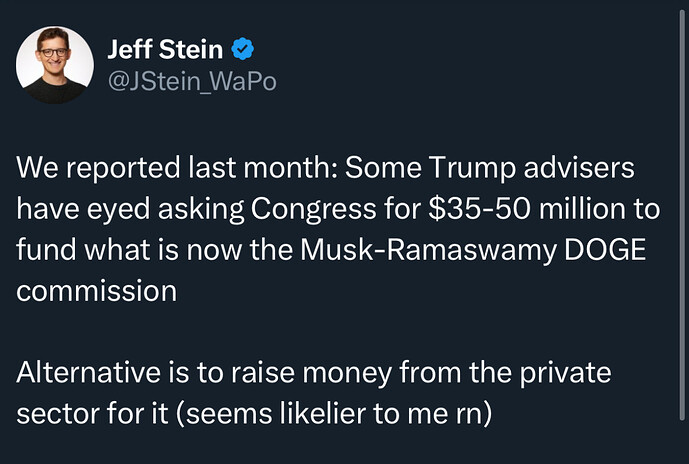
Task: Click the @JStein_WaPo handle
Action: (x=191, y=82)
